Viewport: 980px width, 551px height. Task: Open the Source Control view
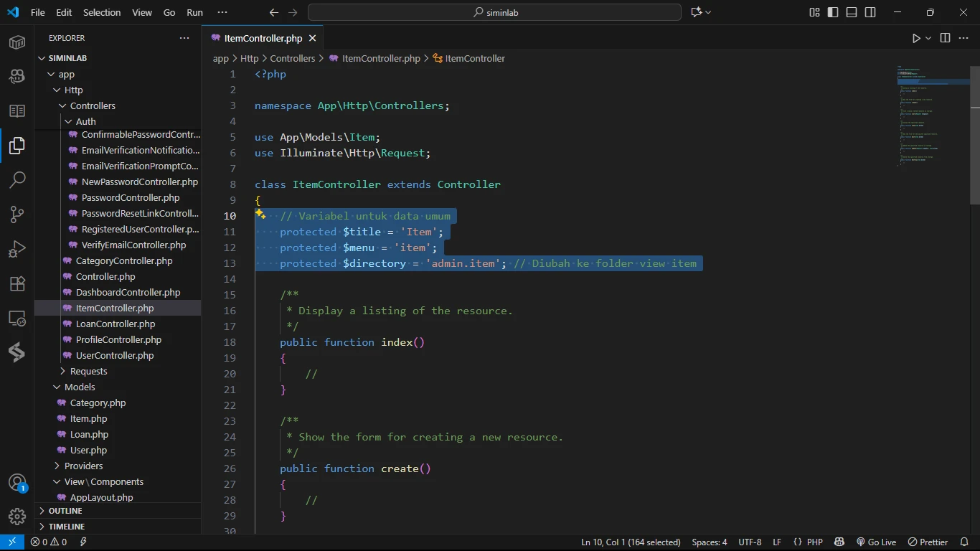point(17,214)
